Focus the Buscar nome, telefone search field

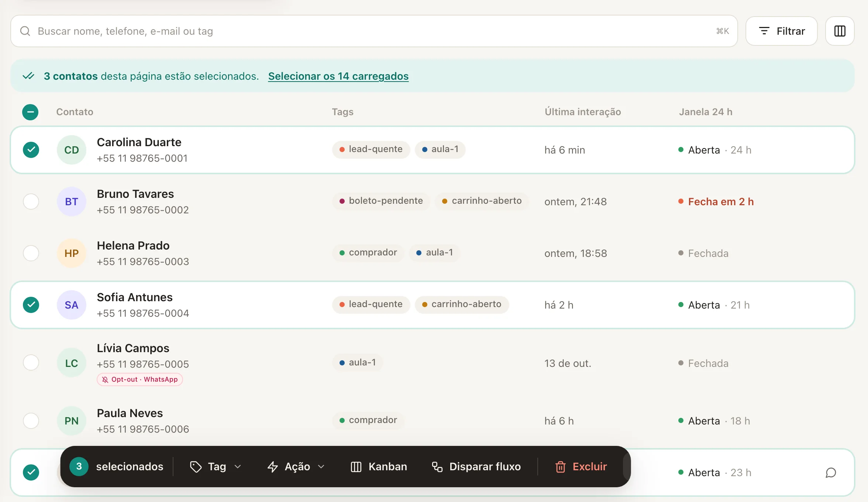click(x=374, y=31)
